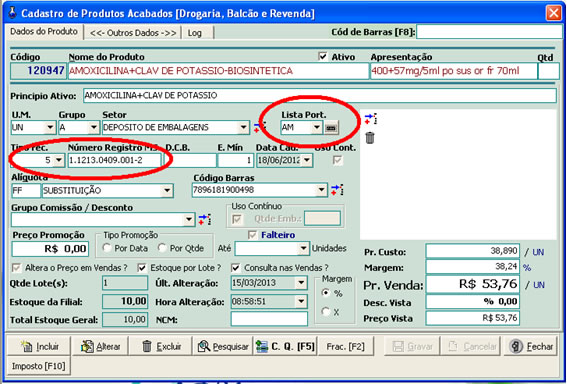The height and width of the screenshot is (385, 567).
Task: Click the Nome do Produto field
Action: pyautogui.click(x=218, y=71)
